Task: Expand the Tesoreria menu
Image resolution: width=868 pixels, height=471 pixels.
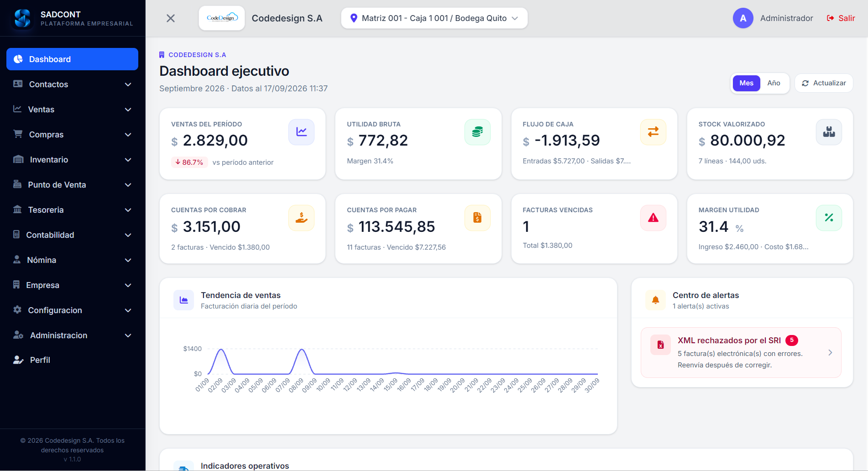Action: tap(72, 210)
